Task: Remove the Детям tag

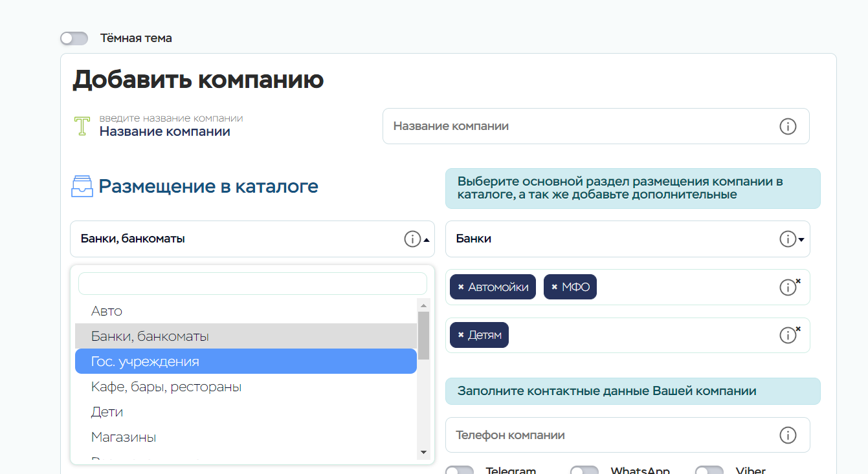Action: coord(461,335)
